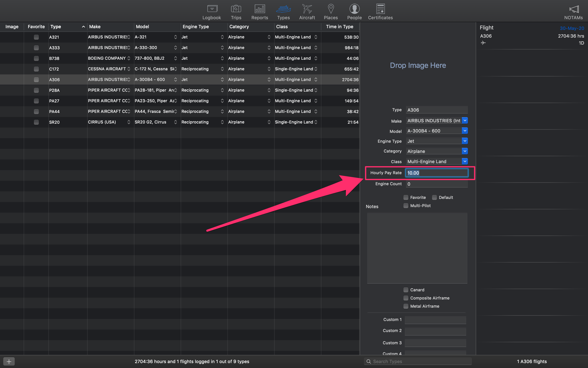Open Category popup for SR20 row
Viewport: 588px width, 368px height.
click(269, 122)
